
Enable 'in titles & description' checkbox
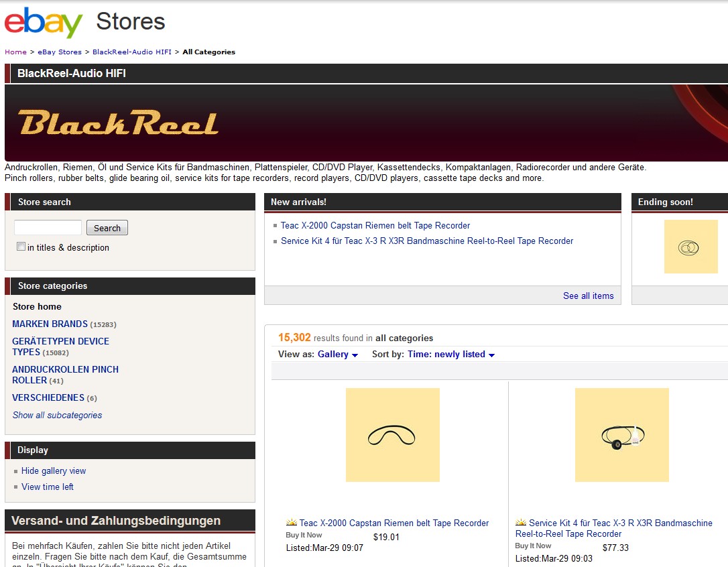tap(21, 247)
